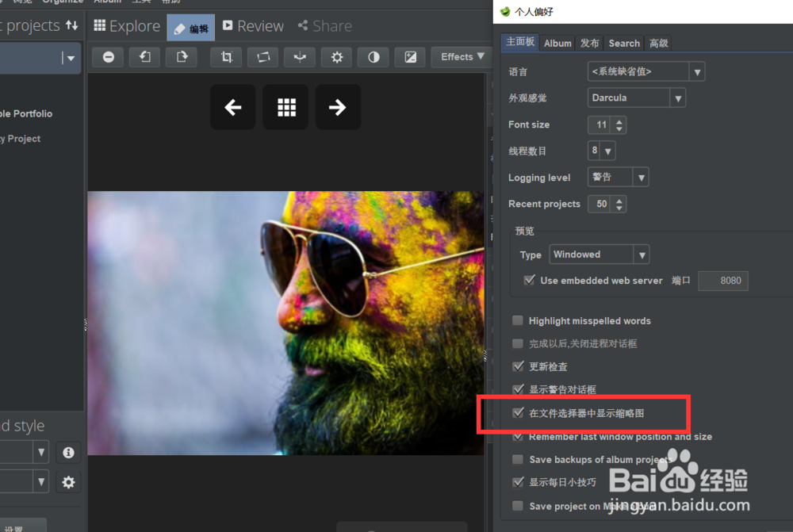The height and width of the screenshot is (532, 793).
Task: Toggle the 更新检查 checkbox
Action: coord(518,366)
